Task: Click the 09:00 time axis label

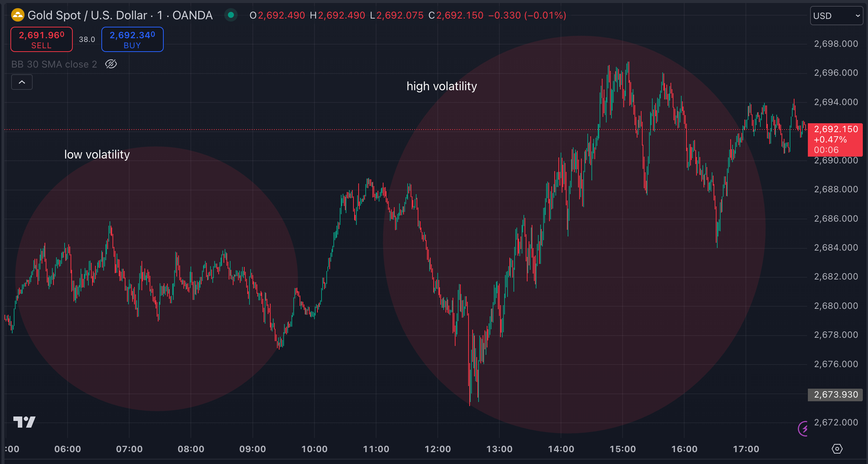Action: 253,449
